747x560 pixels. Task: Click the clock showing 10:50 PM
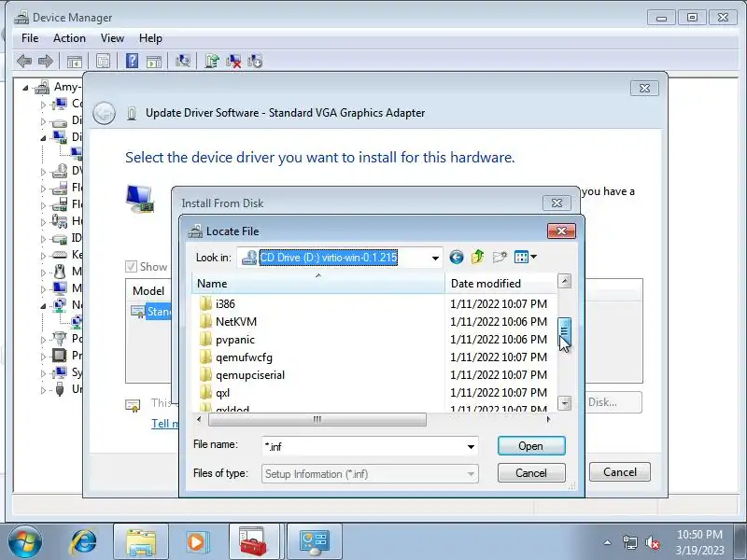(699, 534)
